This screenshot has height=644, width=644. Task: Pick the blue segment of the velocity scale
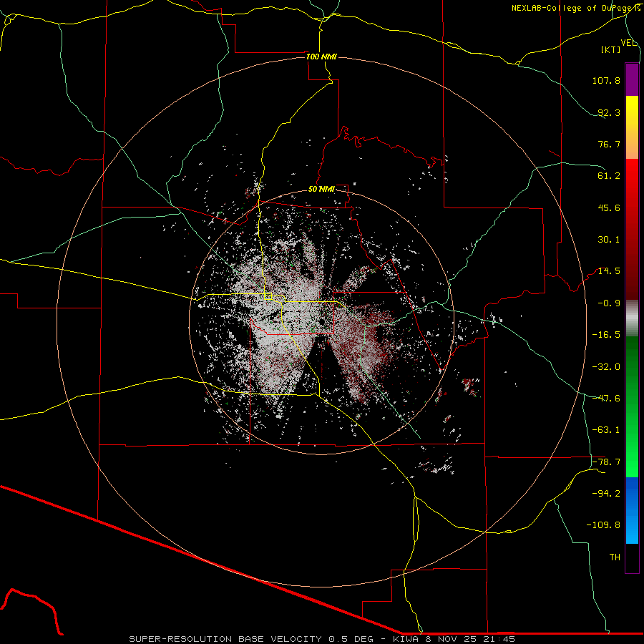(x=632, y=510)
